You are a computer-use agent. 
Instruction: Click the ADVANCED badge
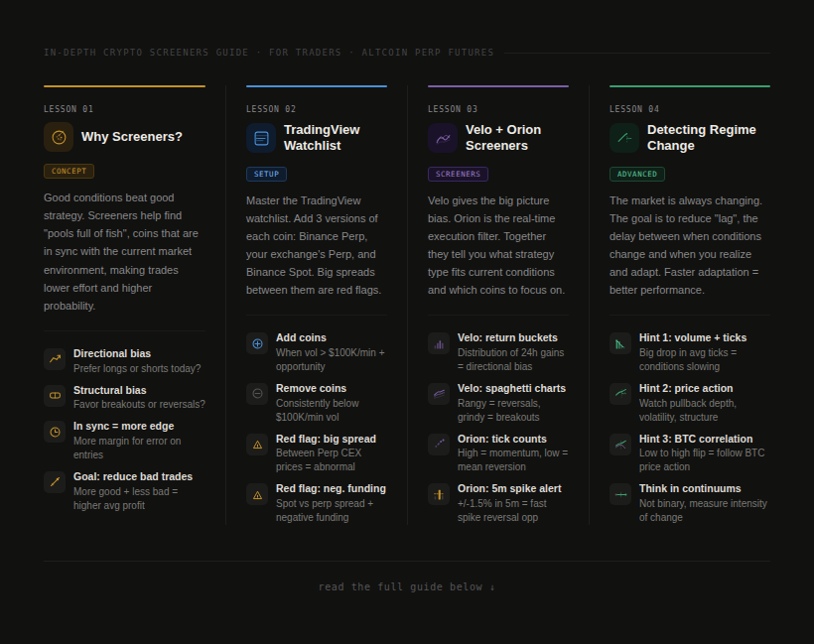[x=637, y=174]
